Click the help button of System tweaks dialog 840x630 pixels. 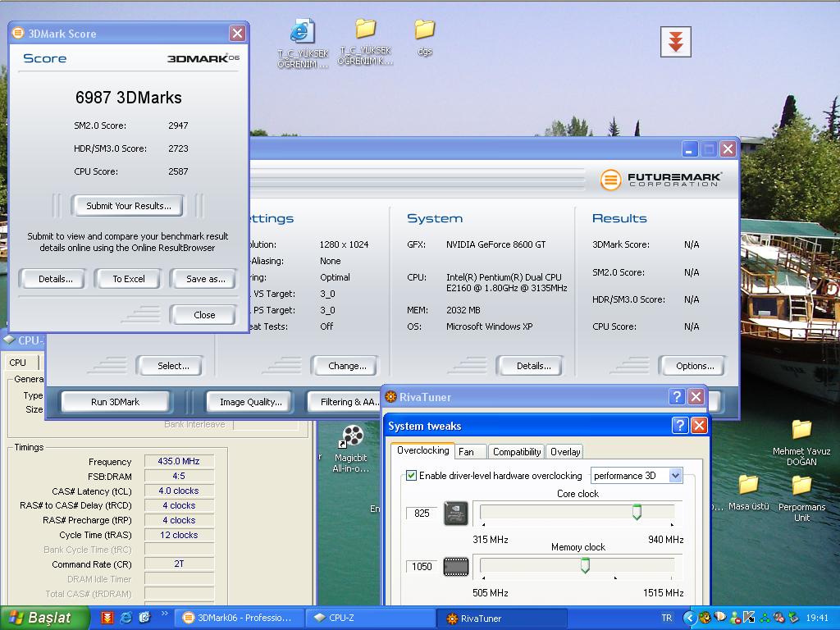(680, 426)
